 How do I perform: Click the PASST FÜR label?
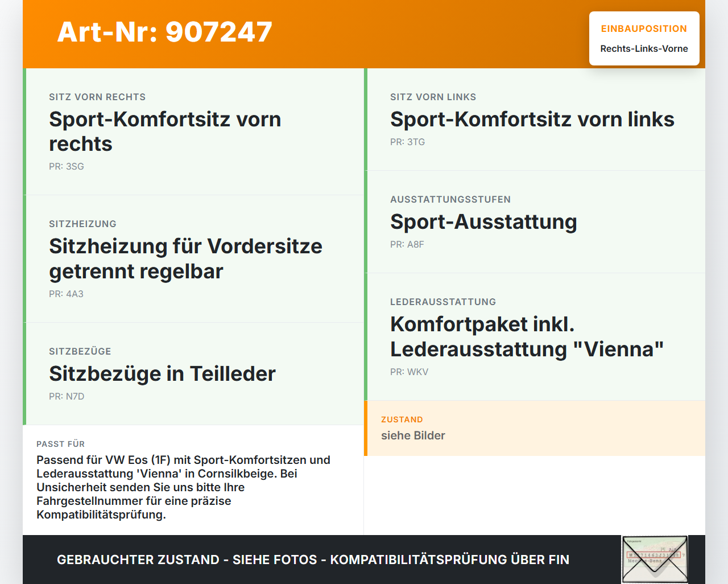click(x=60, y=444)
